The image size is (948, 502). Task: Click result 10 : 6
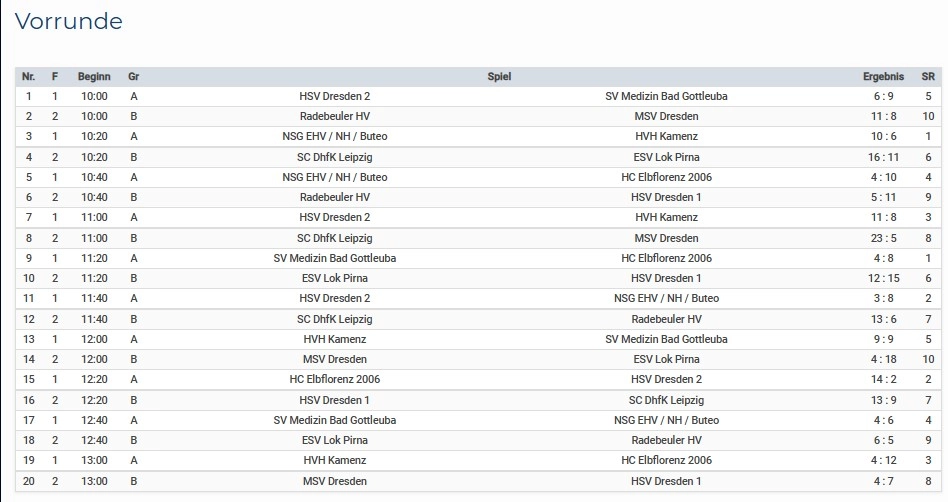[x=883, y=136]
